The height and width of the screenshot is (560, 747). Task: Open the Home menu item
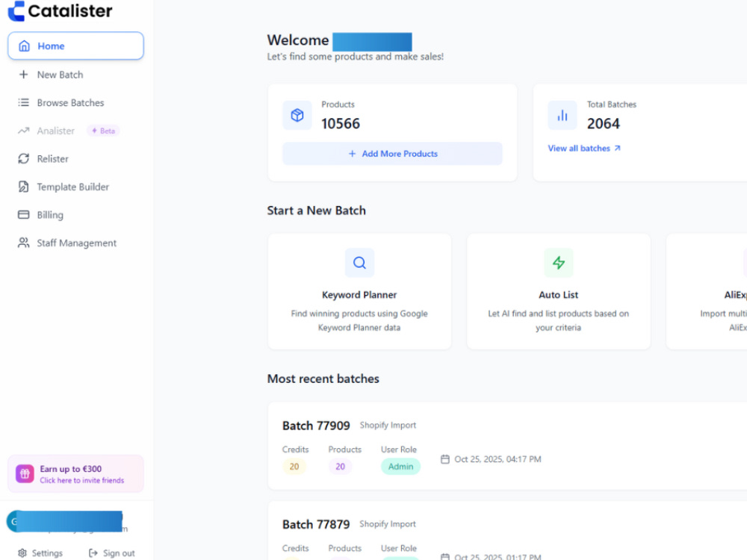(x=75, y=46)
